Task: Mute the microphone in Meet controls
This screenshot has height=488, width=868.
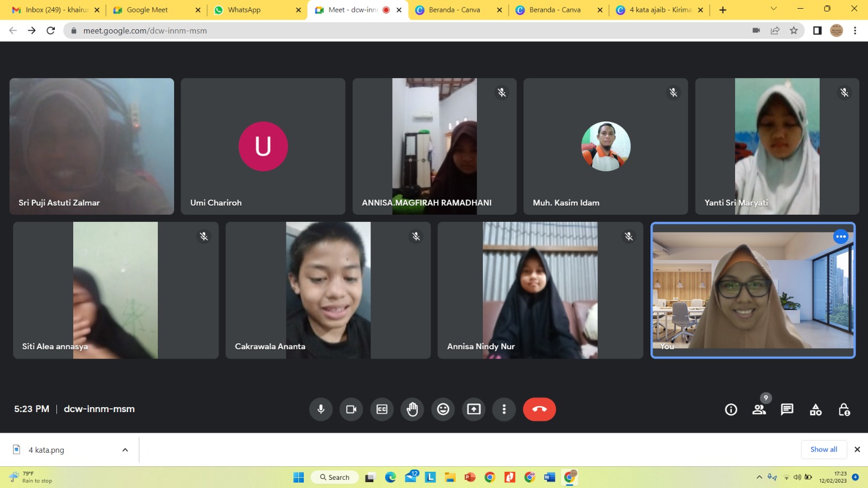Action: [321, 409]
